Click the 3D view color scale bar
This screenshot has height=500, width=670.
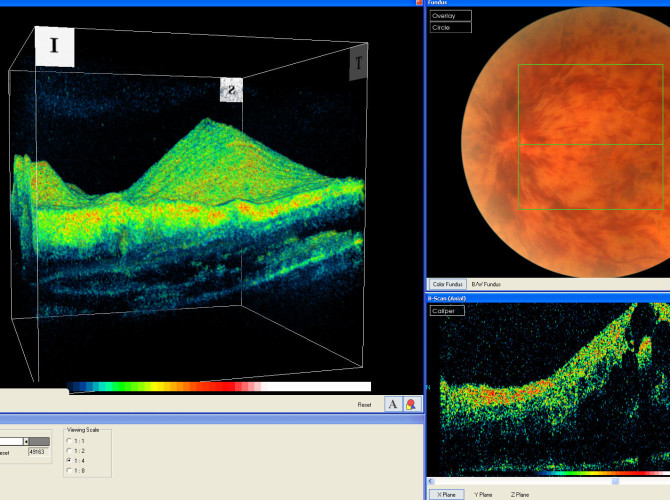point(219,387)
